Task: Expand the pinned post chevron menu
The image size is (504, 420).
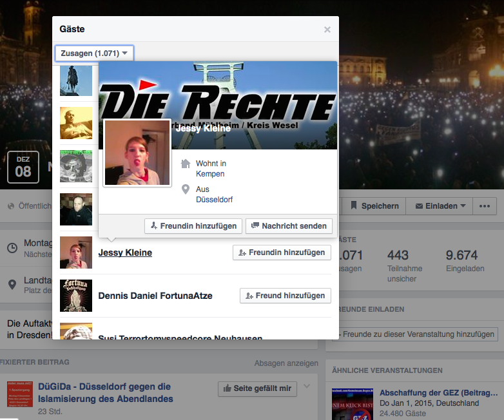Action: [x=307, y=386]
